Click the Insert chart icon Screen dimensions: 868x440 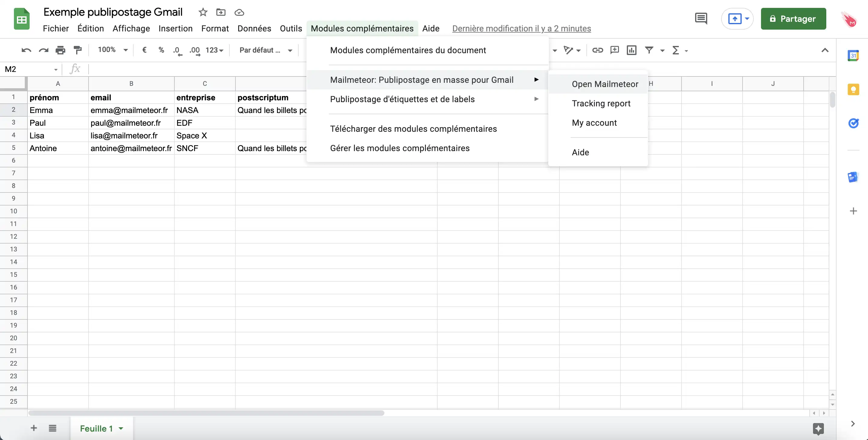(631, 50)
